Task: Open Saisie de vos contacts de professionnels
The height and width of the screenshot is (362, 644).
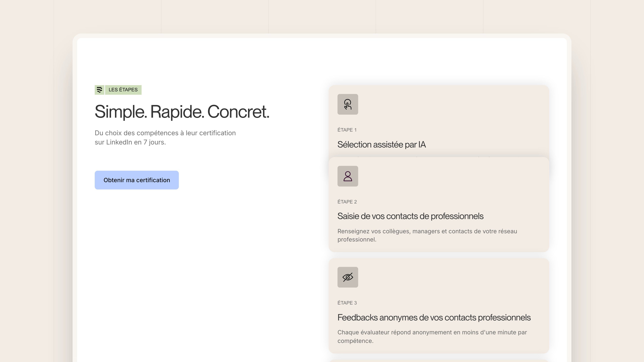Action: point(410,216)
